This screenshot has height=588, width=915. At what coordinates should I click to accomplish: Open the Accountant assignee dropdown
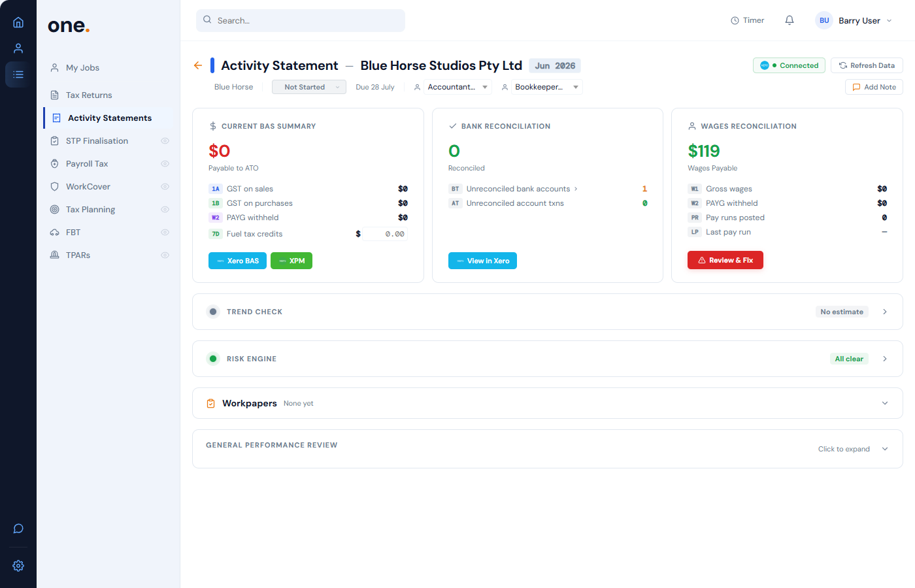coord(457,87)
